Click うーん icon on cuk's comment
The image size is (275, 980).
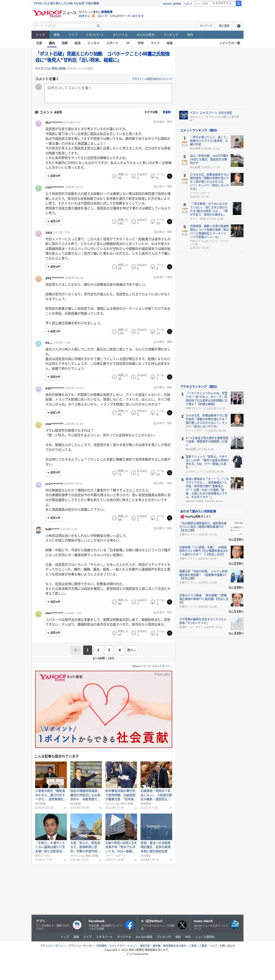tap(153, 221)
